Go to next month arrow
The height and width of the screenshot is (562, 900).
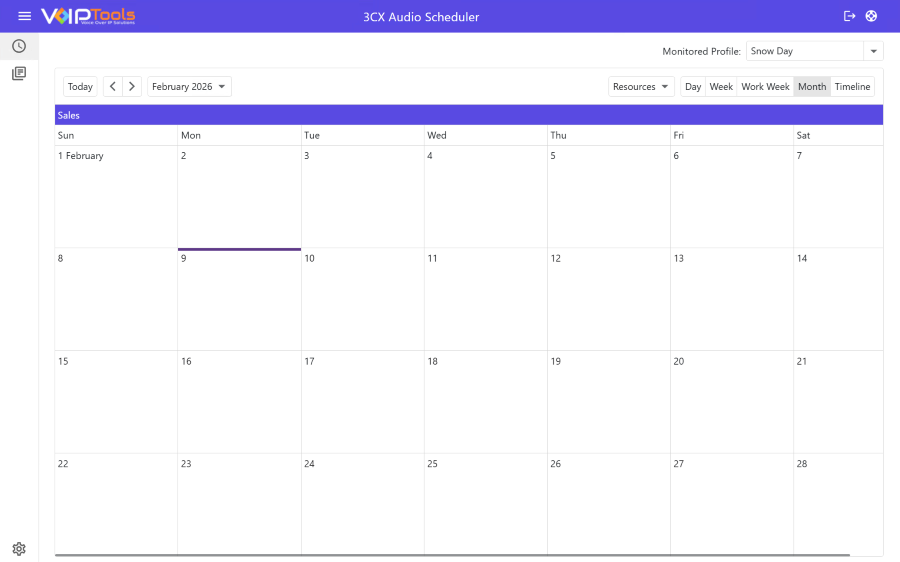pos(132,87)
